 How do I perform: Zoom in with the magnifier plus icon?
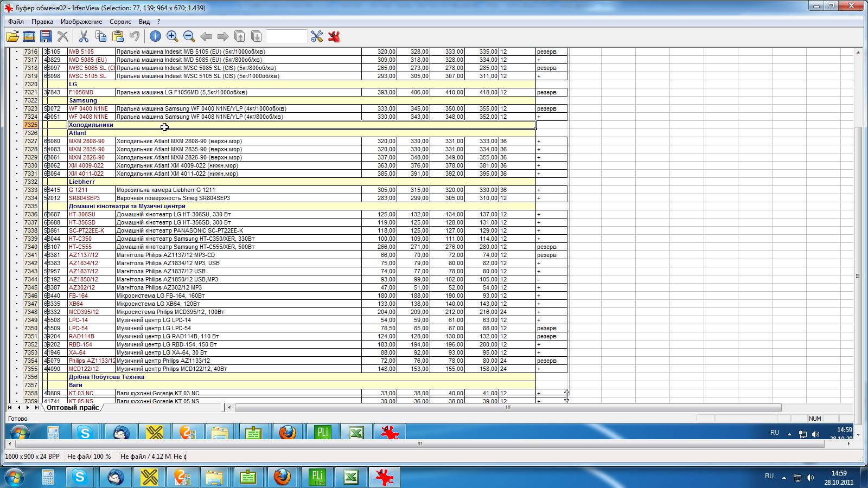(172, 36)
